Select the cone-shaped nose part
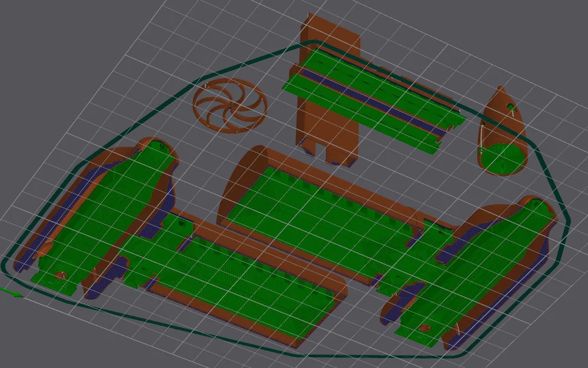The image size is (588, 368). point(502,131)
